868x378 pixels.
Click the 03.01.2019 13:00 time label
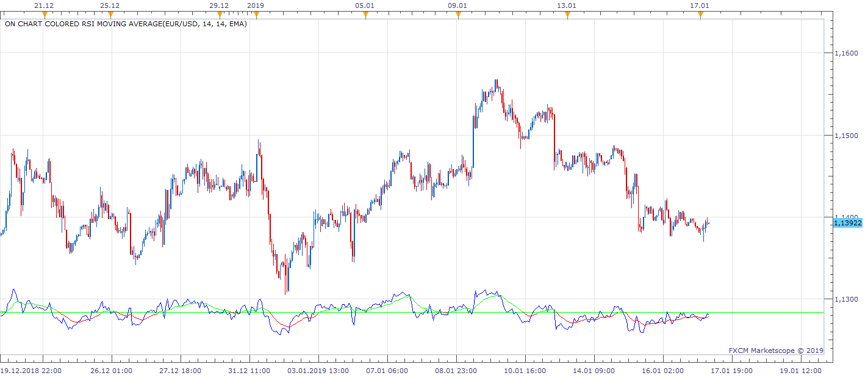pos(318,371)
